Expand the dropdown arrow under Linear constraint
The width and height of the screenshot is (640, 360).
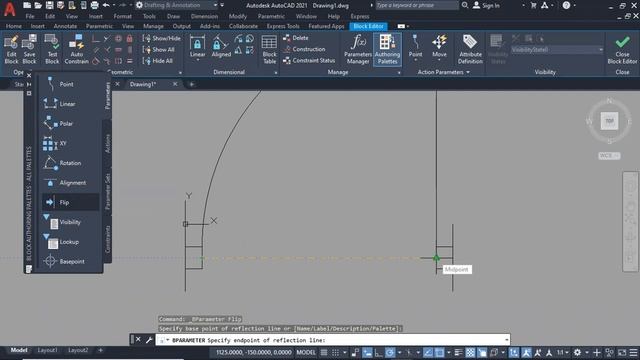[198, 60]
